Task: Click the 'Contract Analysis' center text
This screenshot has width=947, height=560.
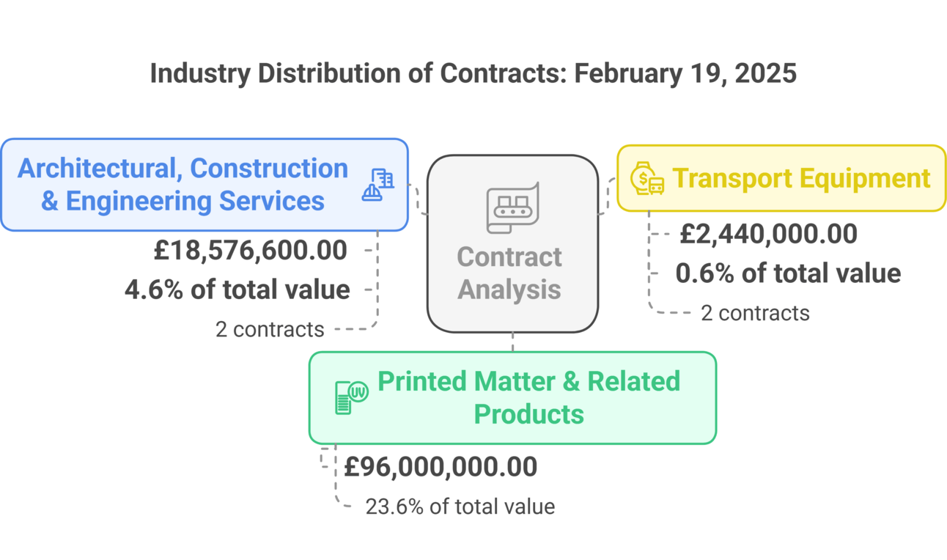Action: coord(509,273)
